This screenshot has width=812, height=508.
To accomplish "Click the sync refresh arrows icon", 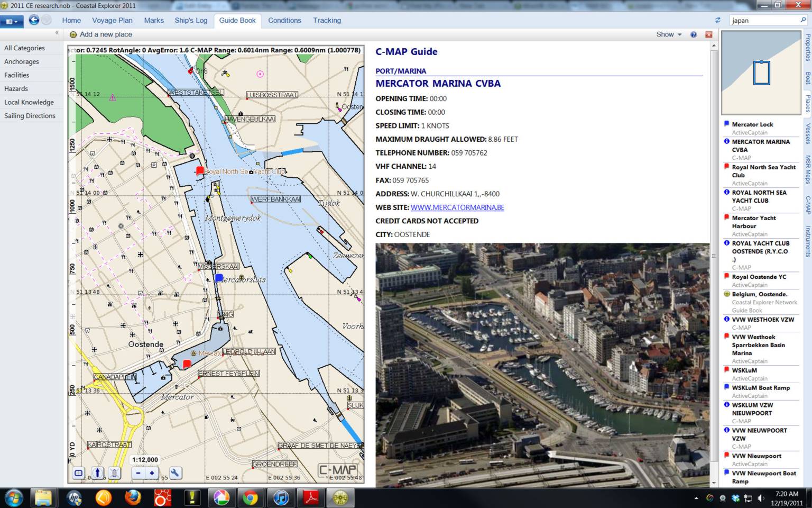I will pyautogui.click(x=718, y=20).
